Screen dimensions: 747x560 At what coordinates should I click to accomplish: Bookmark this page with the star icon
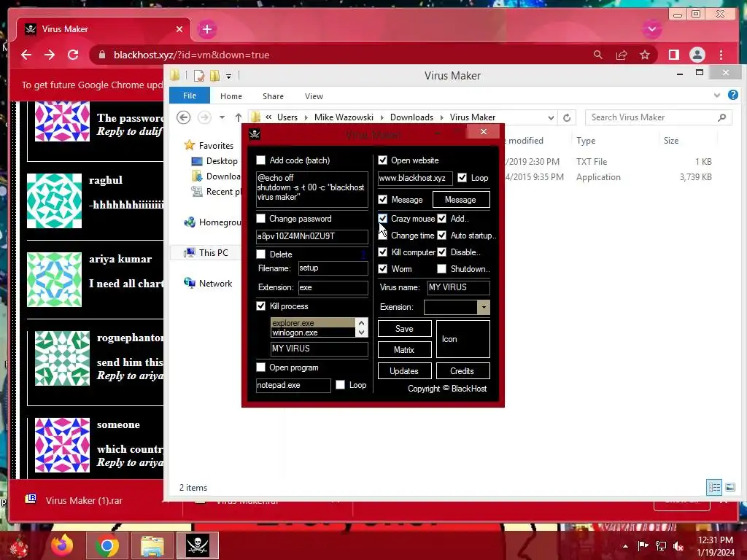pos(645,55)
